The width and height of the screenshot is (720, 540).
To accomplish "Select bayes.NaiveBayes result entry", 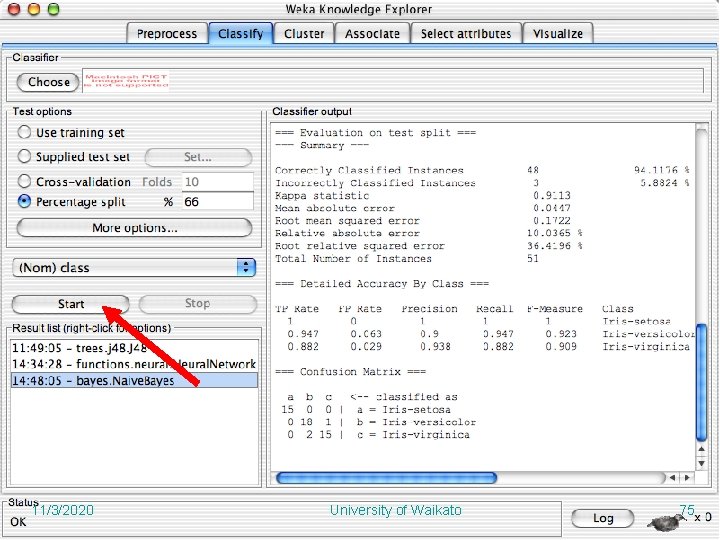I will [x=134, y=380].
